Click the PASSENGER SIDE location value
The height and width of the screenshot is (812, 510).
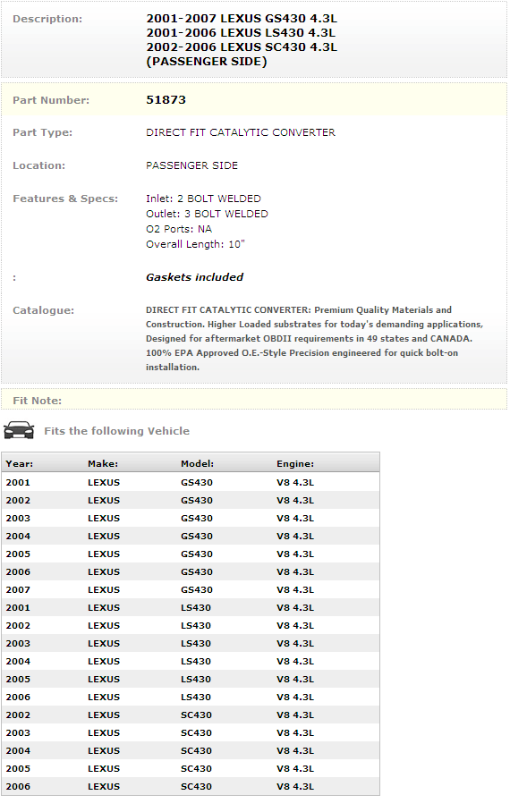point(191,165)
